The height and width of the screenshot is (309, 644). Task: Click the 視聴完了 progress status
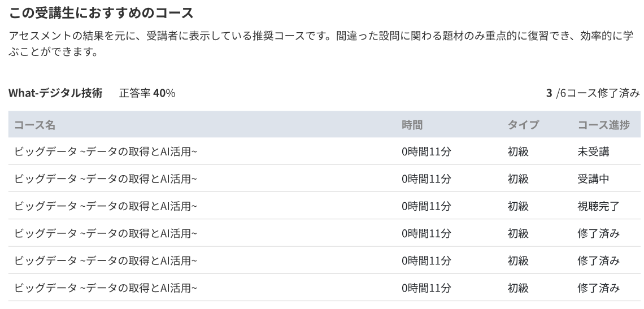[x=598, y=206]
